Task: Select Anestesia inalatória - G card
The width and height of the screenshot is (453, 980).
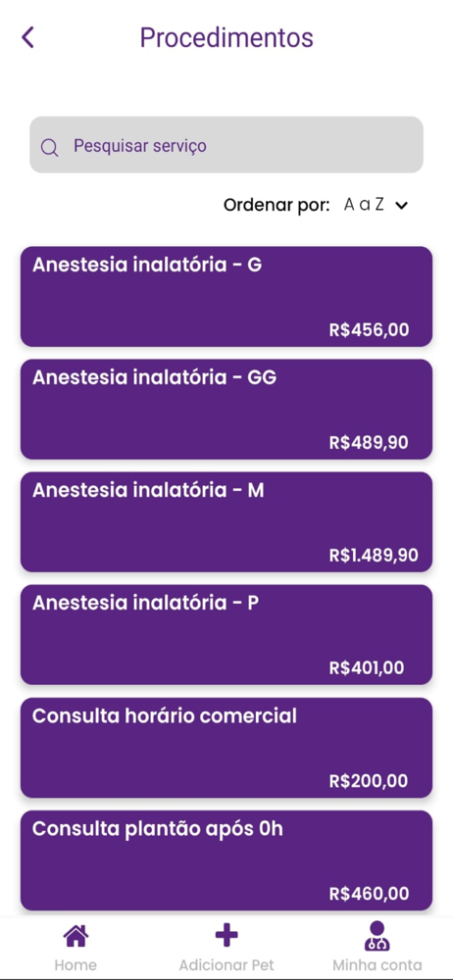Action: (x=226, y=297)
